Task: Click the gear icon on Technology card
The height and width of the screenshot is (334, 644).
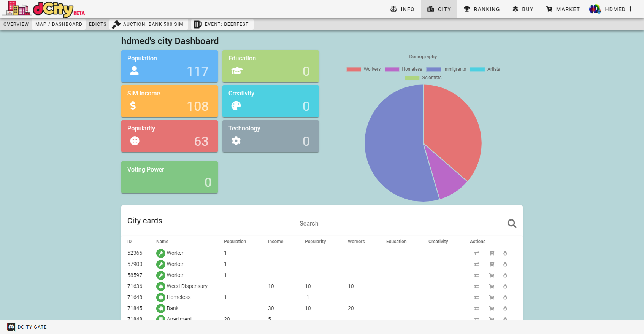Action: click(236, 141)
